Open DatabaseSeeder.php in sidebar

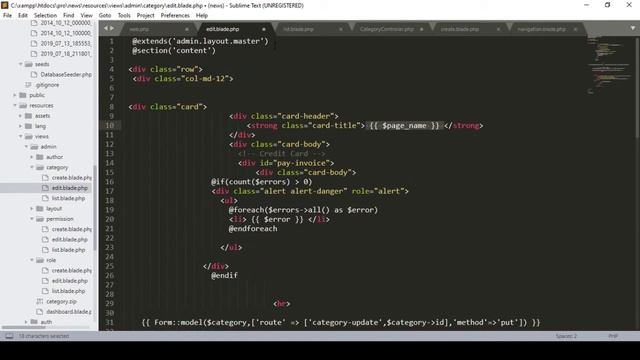[x=66, y=75]
